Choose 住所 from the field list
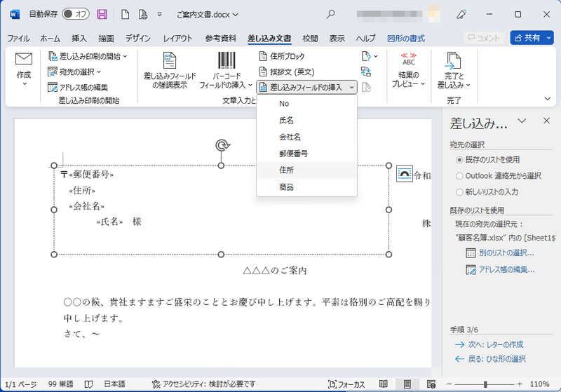561x392 pixels. pos(285,170)
